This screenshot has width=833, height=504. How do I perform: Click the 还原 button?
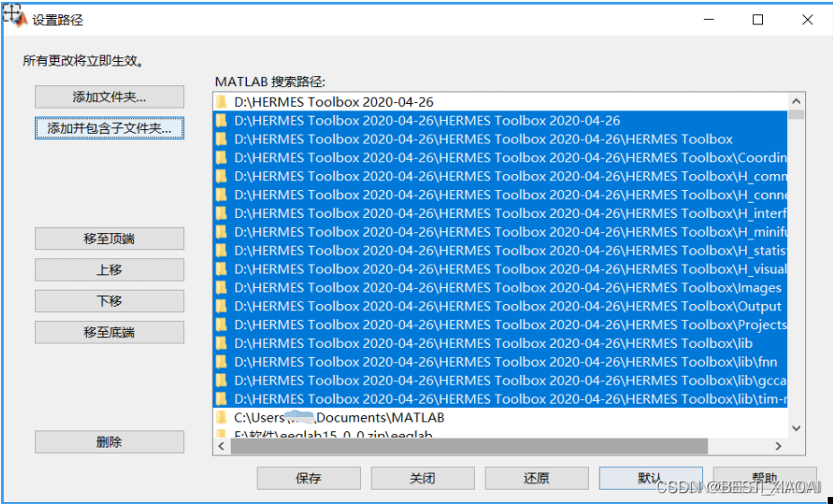point(537,478)
